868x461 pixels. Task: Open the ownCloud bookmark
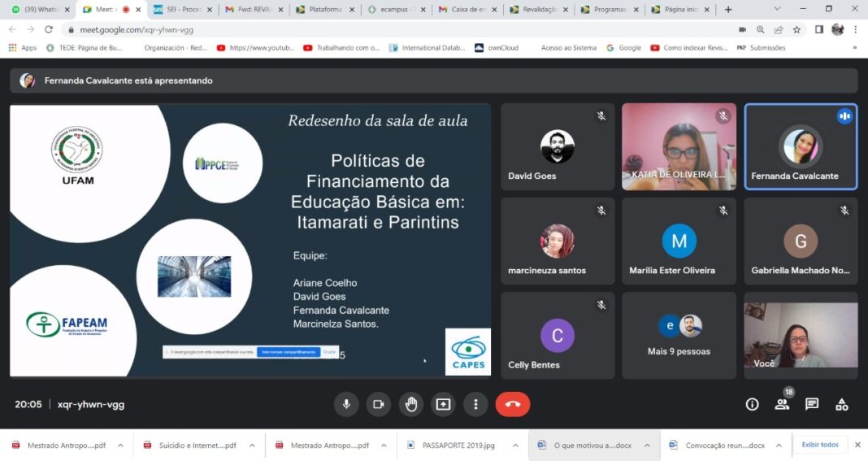click(497, 48)
